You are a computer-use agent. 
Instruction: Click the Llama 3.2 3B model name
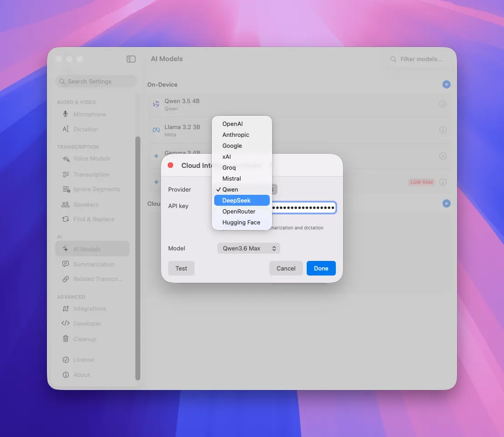pos(182,127)
